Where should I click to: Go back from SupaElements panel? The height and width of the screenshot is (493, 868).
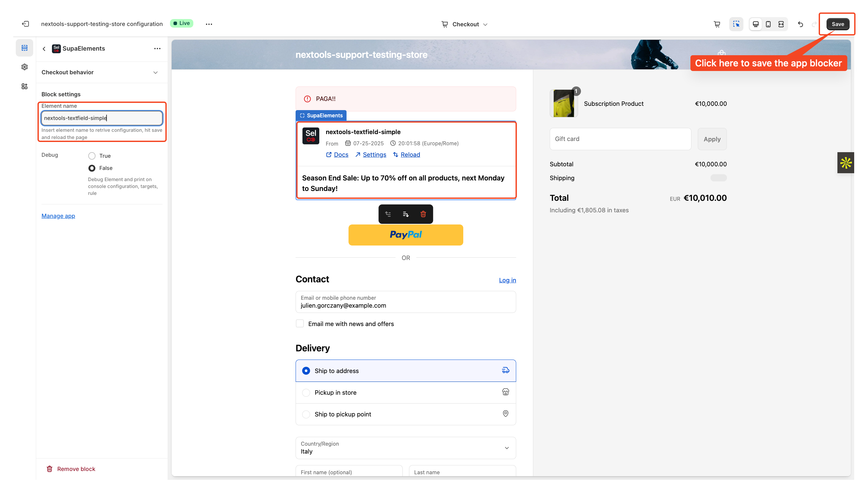[44, 49]
